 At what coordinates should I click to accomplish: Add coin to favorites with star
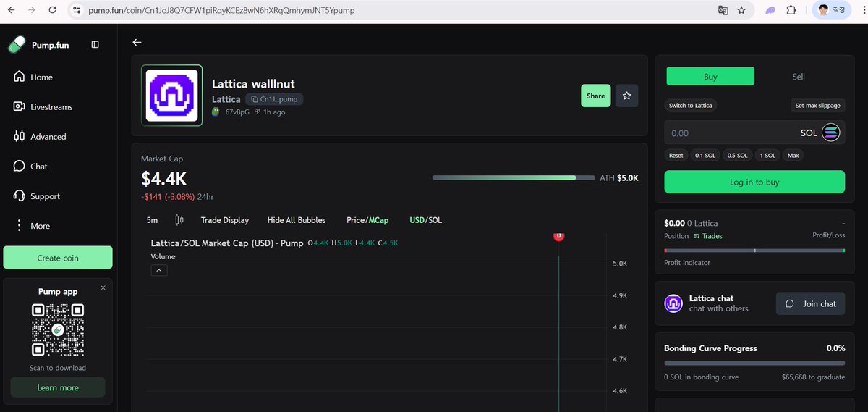(627, 96)
